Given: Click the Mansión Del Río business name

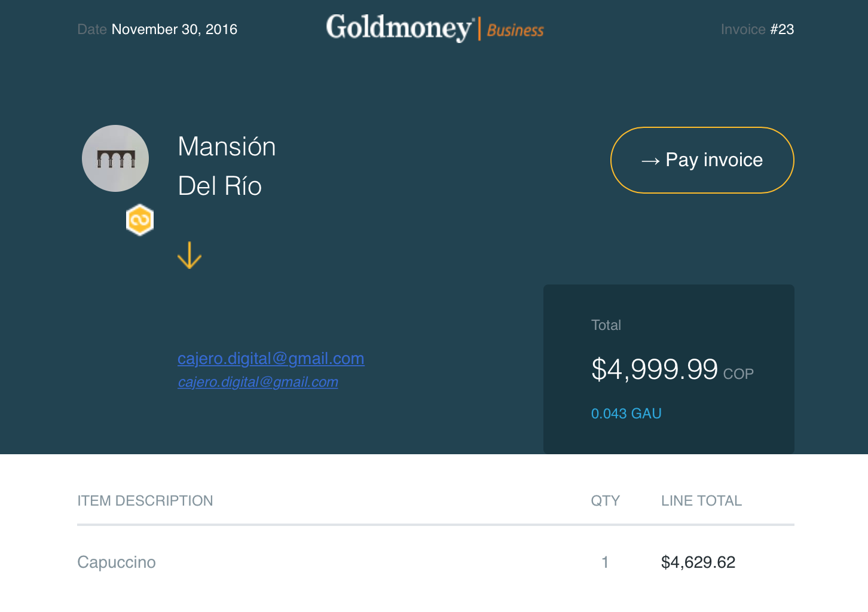Looking at the screenshot, I should click(x=227, y=166).
